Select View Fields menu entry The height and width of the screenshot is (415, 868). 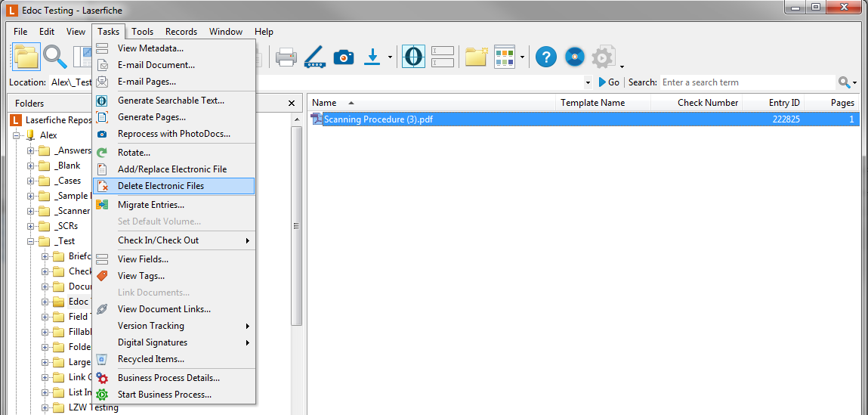pos(174,259)
